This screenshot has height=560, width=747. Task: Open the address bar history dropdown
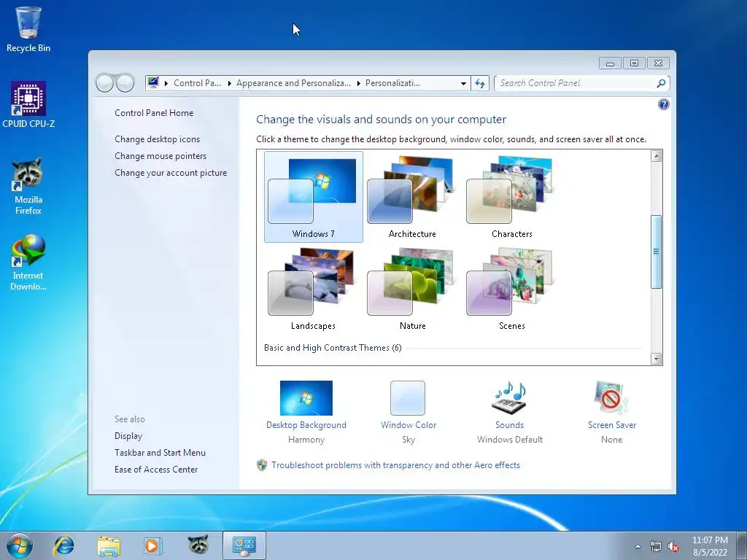[463, 83]
